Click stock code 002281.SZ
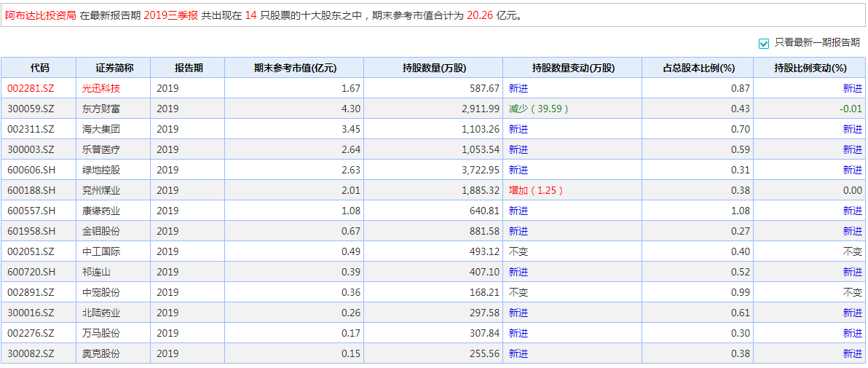This screenshot has height=368, width=868. coord(31,88)
